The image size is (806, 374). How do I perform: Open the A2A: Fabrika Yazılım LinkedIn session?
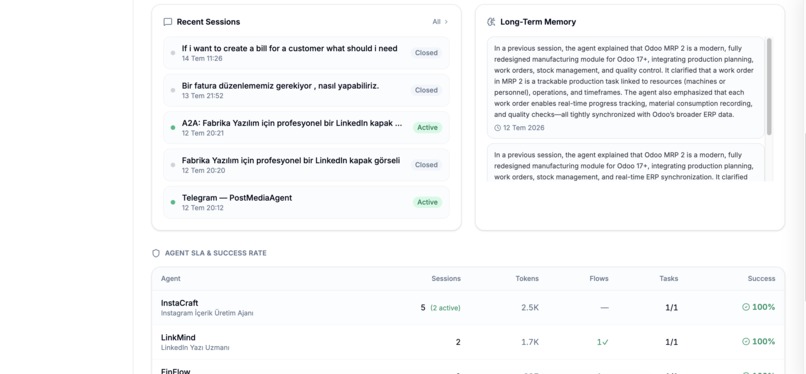(306, 128)
